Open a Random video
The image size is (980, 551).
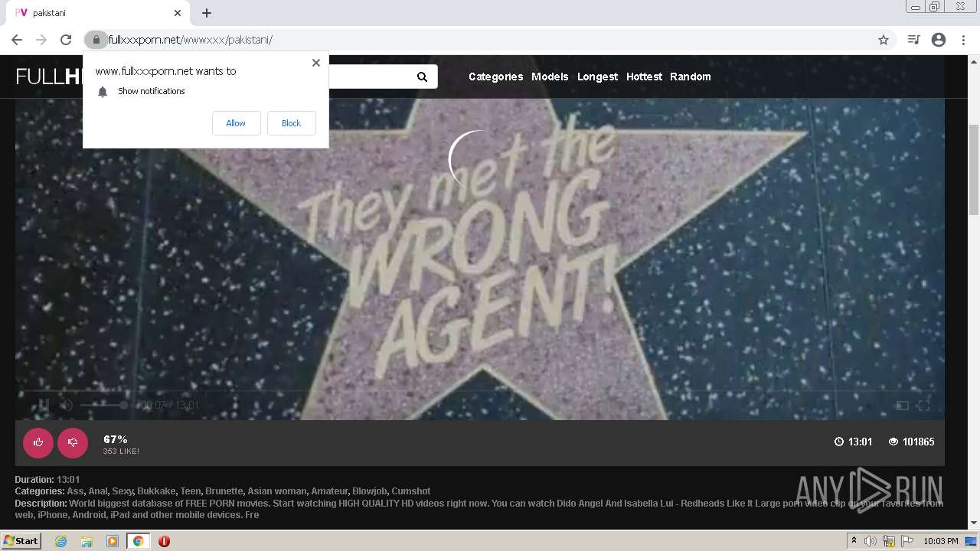tap(690, 77)
